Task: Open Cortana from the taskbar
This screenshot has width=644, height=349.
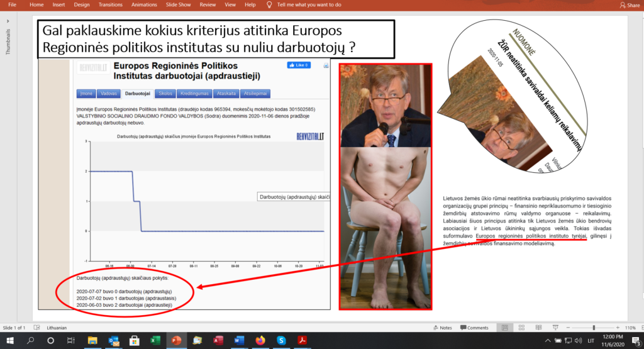Action: 50,340
